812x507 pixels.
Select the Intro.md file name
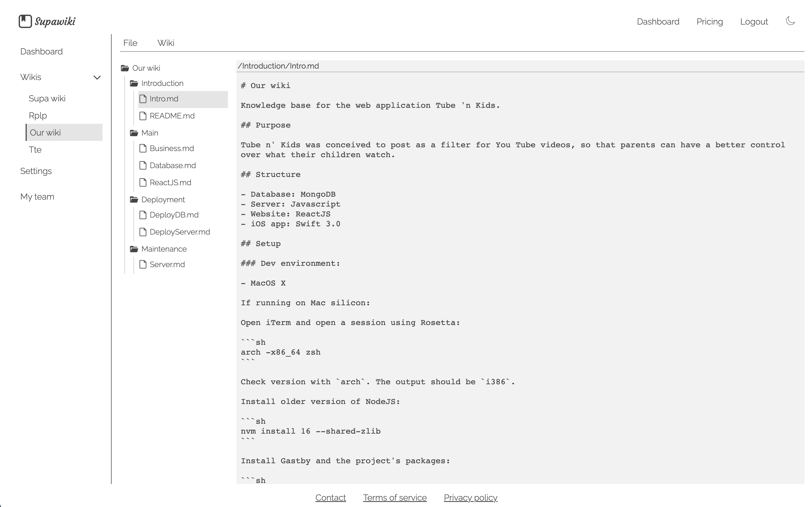tap(164, 99)
